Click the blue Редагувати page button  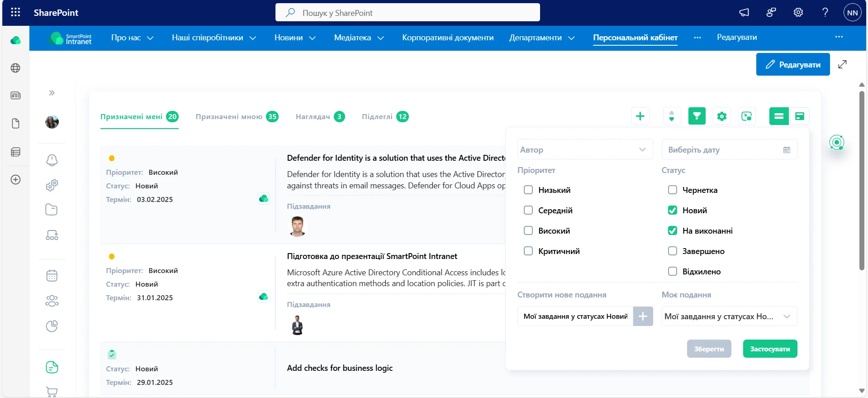[792, 64]
